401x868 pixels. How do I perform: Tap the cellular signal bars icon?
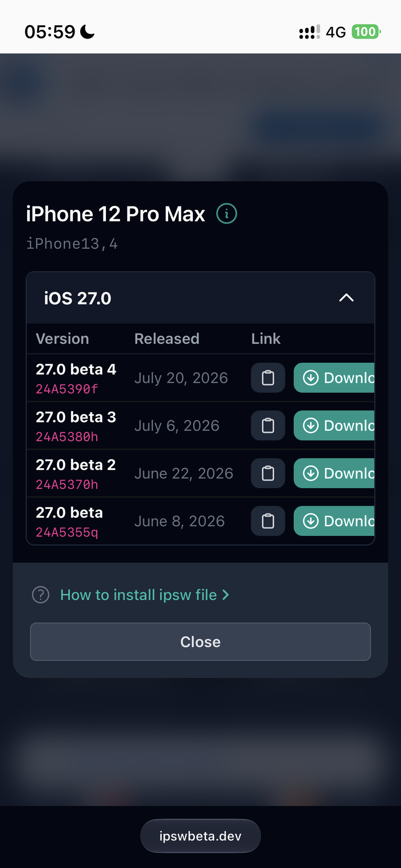(309, 32)
